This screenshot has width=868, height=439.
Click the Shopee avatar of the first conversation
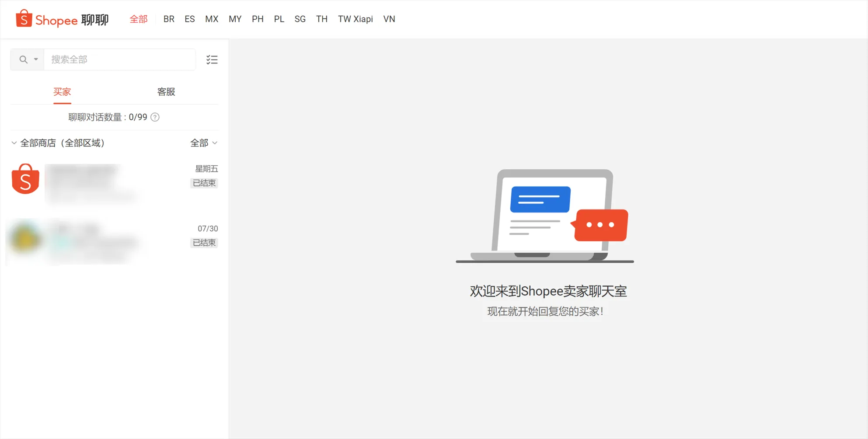(25, 179)
